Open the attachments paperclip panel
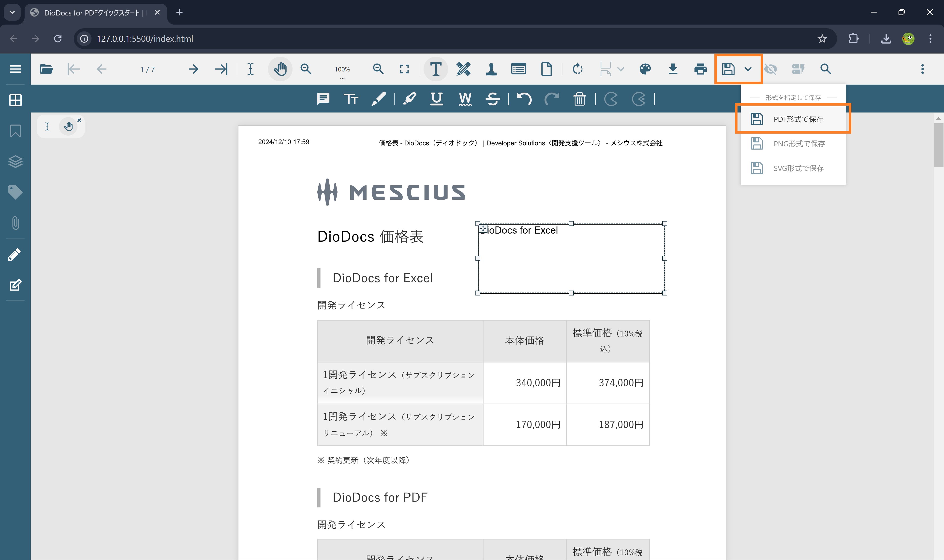Screen dimensions: 944x560 [x=15, y=223]
